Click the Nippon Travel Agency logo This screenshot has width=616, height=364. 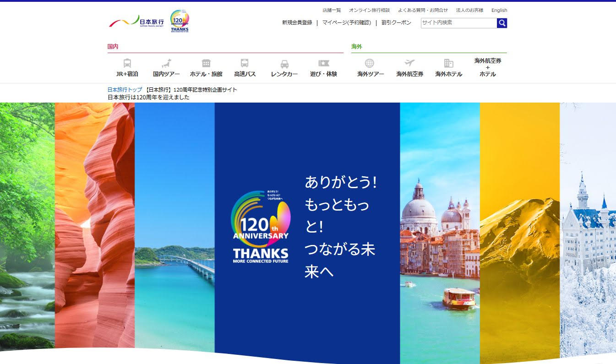point(136,21)
